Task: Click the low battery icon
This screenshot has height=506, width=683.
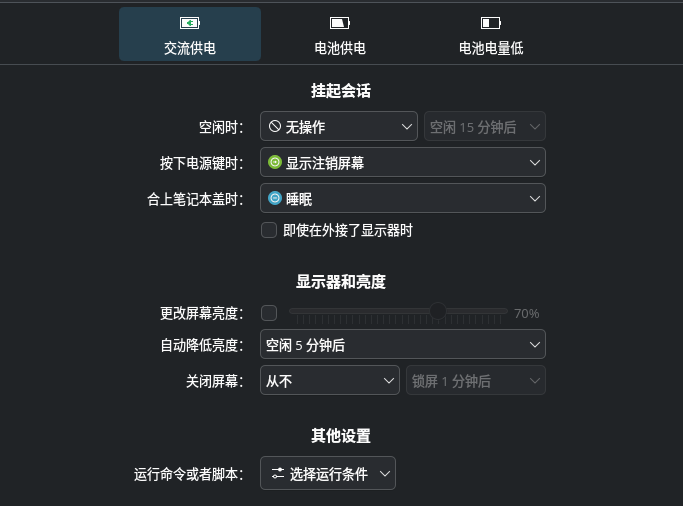Action: (490, 23)
